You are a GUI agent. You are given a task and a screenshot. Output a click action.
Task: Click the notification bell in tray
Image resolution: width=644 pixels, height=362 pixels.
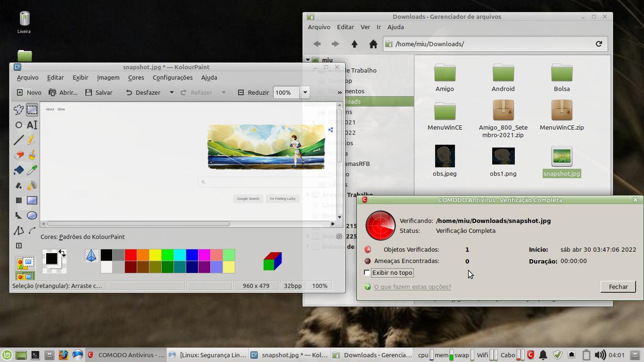coord(543,355)
